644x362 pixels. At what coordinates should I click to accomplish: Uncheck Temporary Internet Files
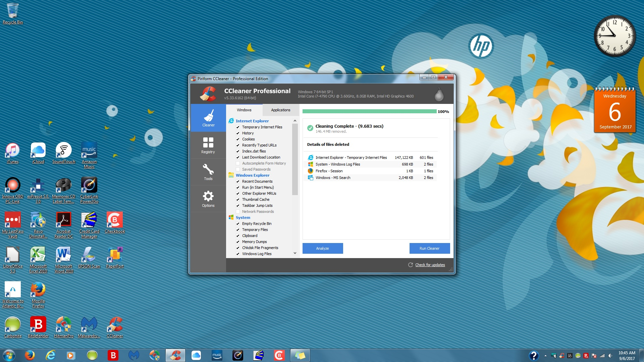click(238, 127)
